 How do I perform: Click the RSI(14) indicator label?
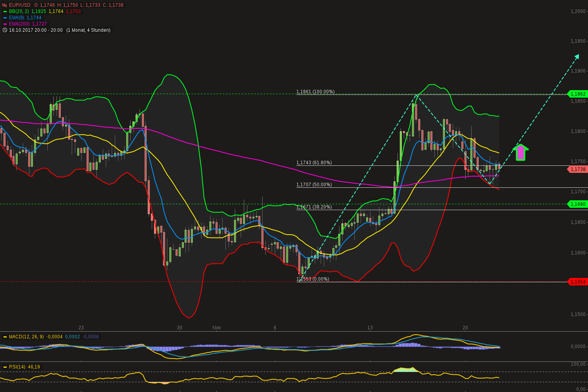[17, 367]
